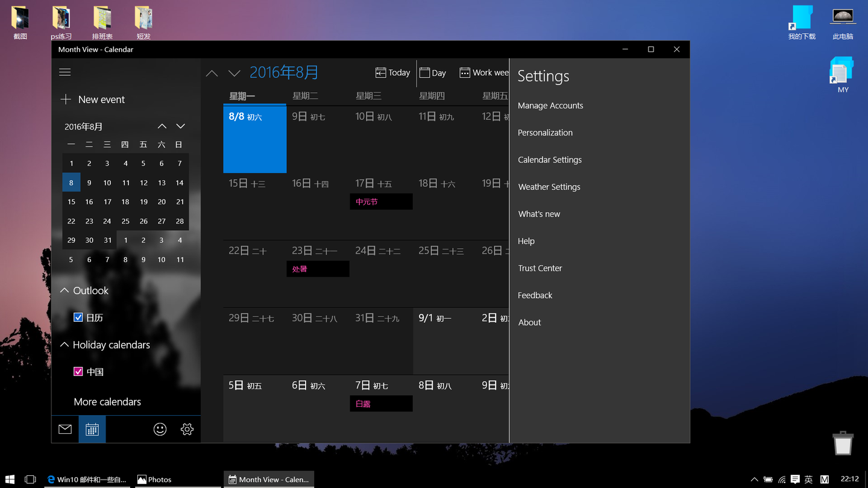Select the Calendar app icon in sidebar
868x488 pixels.
[92, 429]
